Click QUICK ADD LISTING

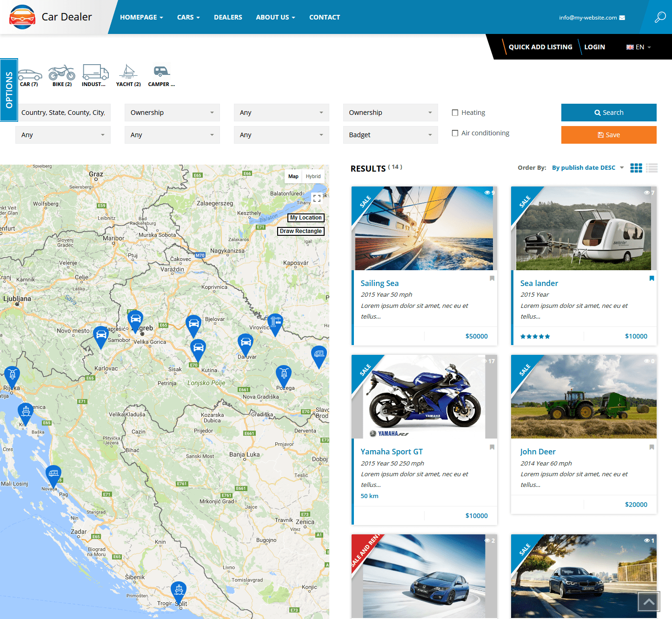pos(540,47)
